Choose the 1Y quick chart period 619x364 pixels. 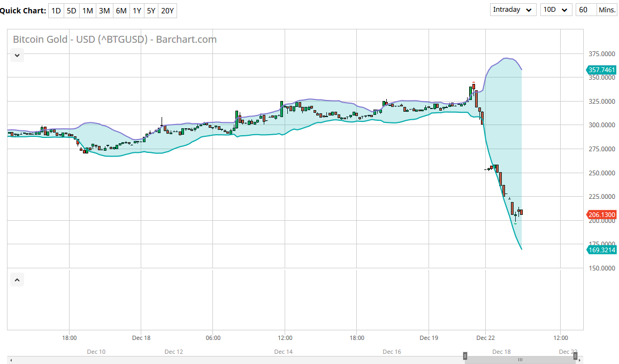[x=137, y=11]
